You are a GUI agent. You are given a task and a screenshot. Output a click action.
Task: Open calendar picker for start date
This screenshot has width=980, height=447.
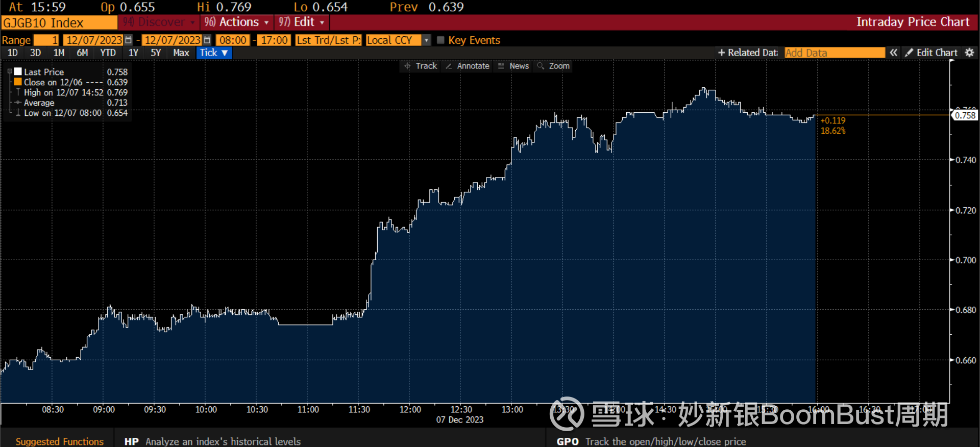[128, 40]
